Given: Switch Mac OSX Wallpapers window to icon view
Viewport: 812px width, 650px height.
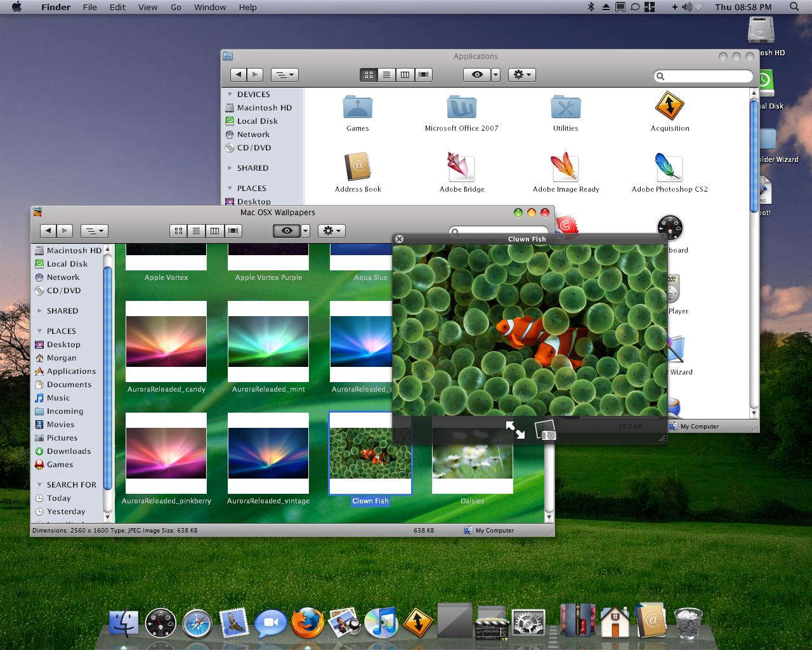Looking at the screenshot, I should tap(178, 231).
